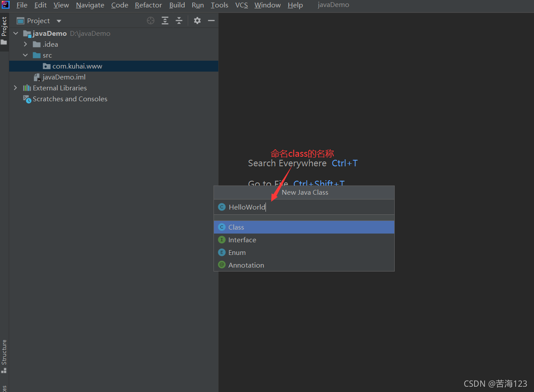Open the Navigate menu
This screenshot has width=534, height=392.
click(90, 5)
